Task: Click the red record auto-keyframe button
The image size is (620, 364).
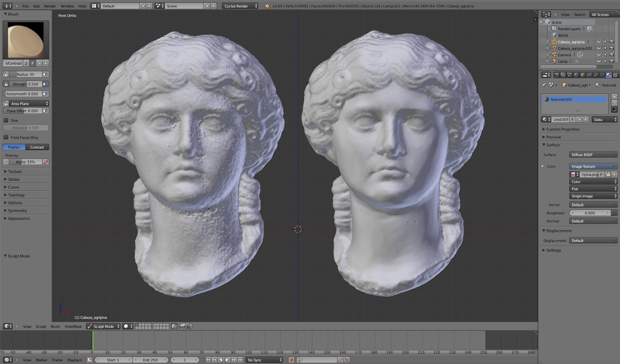Action: [x=291, y=360]
